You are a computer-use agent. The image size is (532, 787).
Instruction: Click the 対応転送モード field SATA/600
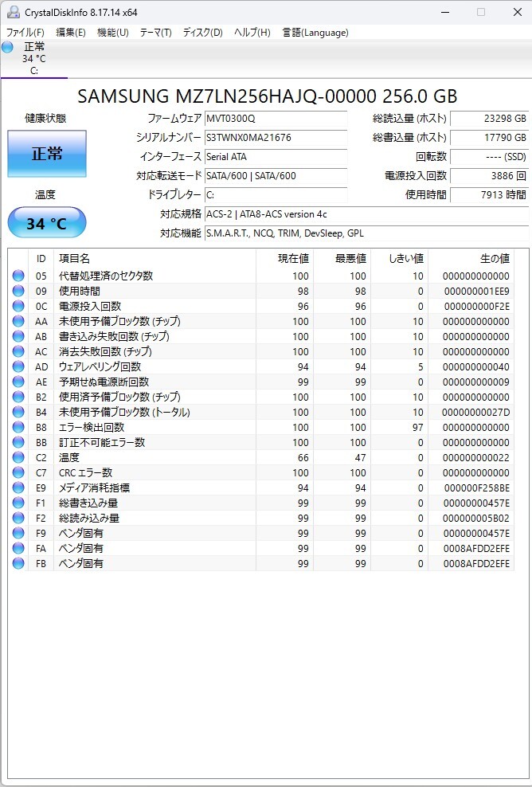click(276, 176)
